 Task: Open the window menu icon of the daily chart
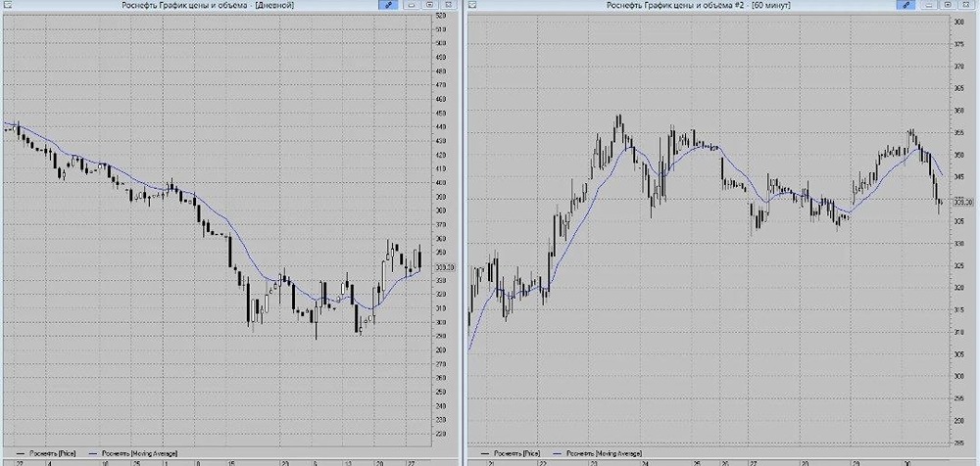[6, 4]
